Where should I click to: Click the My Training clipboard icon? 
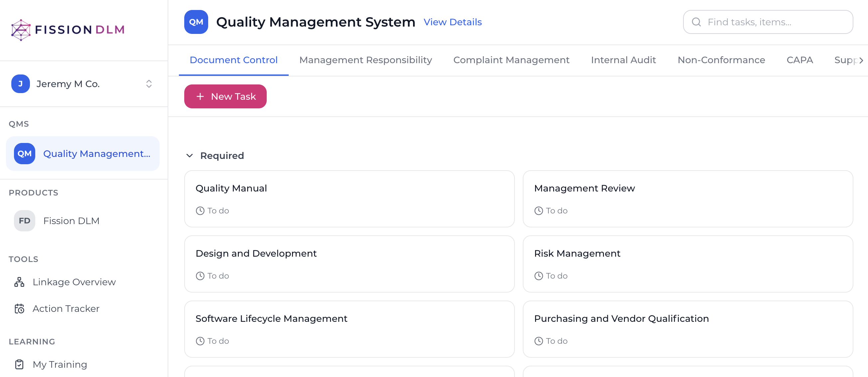coord(19,364)
